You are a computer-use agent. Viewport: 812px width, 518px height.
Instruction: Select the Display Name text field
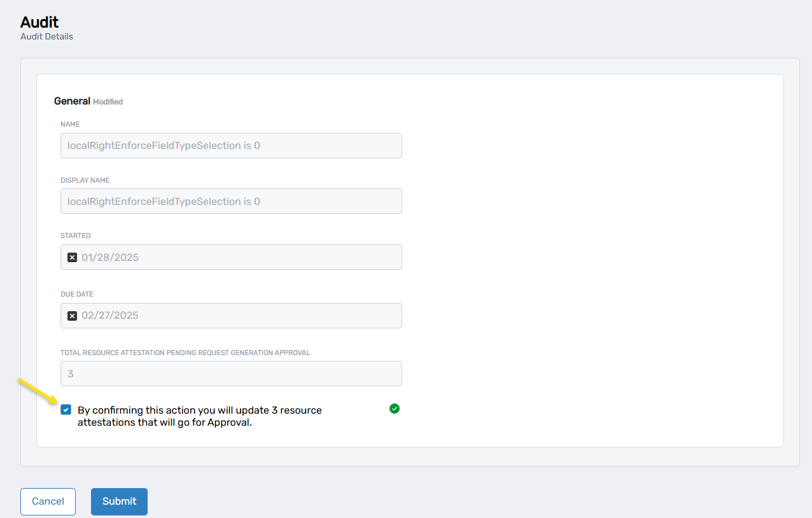click(x=231, y=202)
